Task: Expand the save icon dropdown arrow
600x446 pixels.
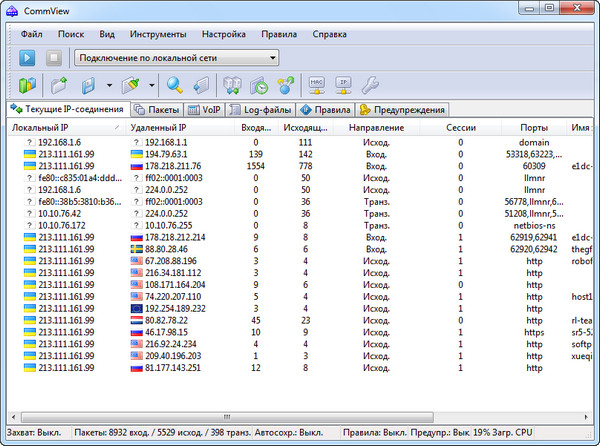Action: pos(108,86)
